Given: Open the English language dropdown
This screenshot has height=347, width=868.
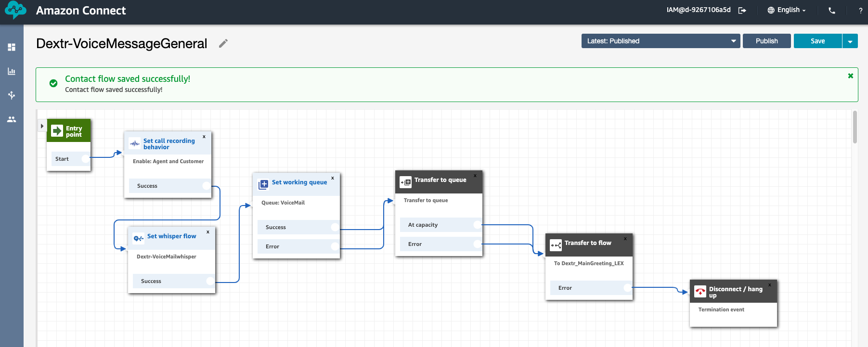Looking at the screenshot, I should 787,10.
